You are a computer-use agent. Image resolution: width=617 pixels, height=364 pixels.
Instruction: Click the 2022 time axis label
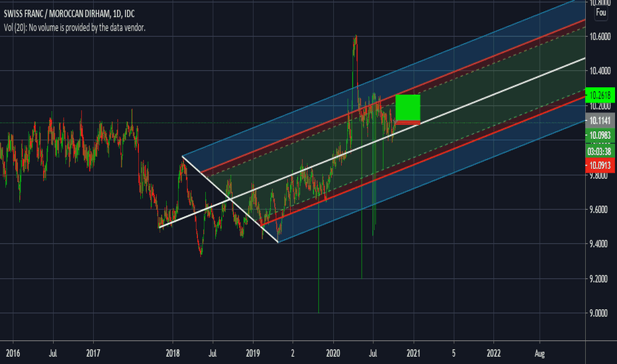coord(493,353)
